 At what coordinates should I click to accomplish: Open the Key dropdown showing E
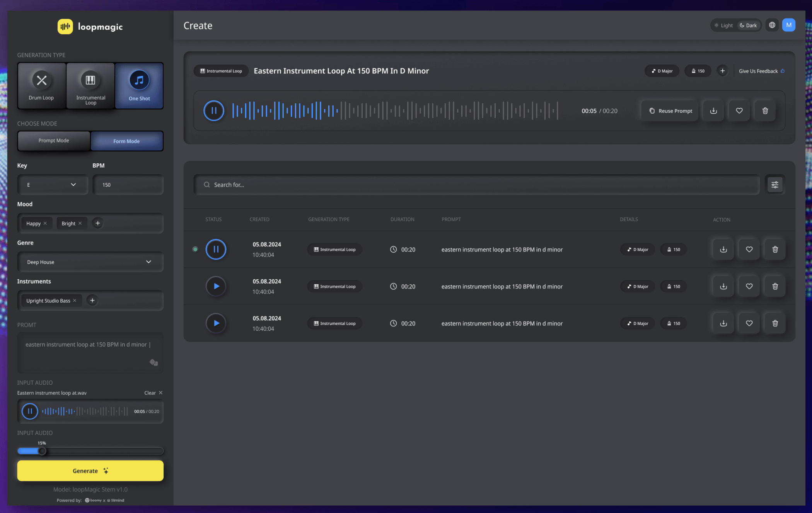[52, 185]
